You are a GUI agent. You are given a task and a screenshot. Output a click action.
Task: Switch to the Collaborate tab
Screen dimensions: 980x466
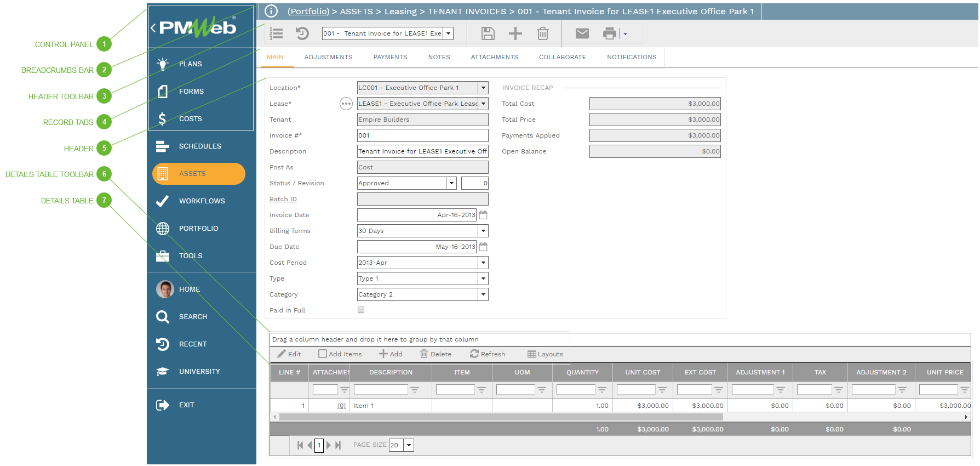click(563, 57)
